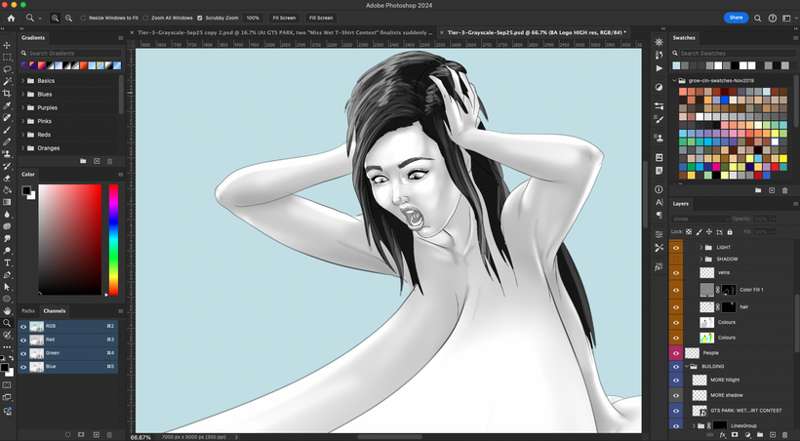Collapse the grow-clin-swatches group
This screenshot has height=441, width=800.
(x=674, y=81)
